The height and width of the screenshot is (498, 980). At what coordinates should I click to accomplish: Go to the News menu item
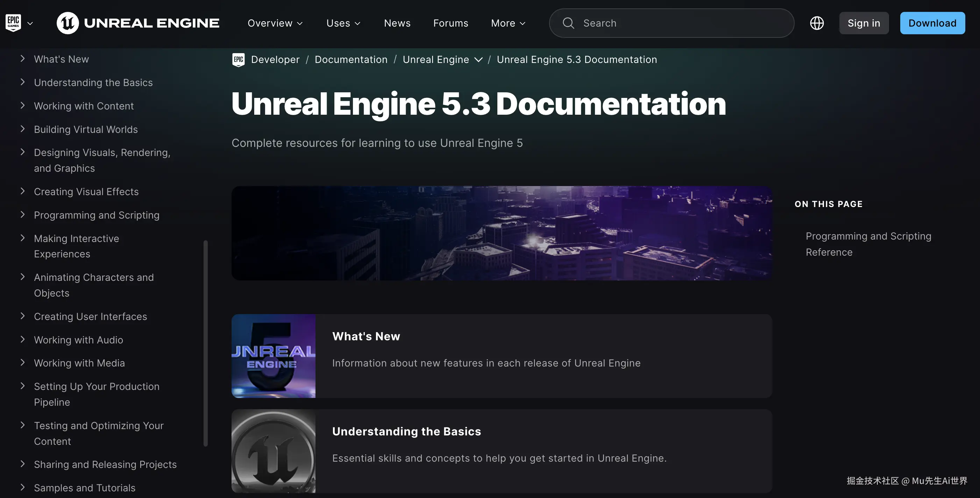(x=397, y=23)
